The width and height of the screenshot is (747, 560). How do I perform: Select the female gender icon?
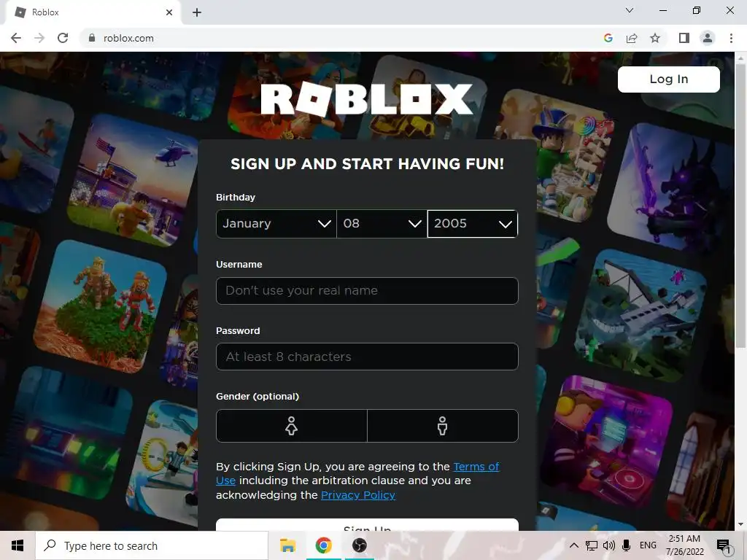pyautogui.click(x=292, y=426)
